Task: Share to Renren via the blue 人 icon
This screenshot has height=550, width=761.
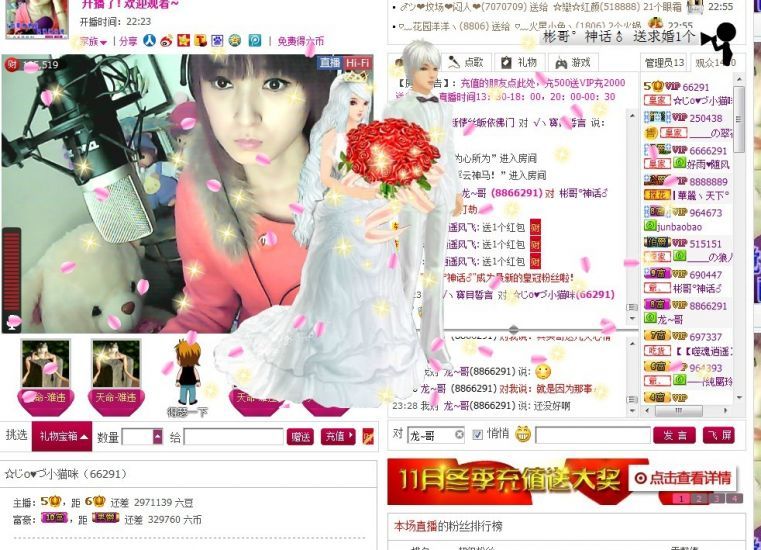Action: pyautogui.click(x=149, y=41)
